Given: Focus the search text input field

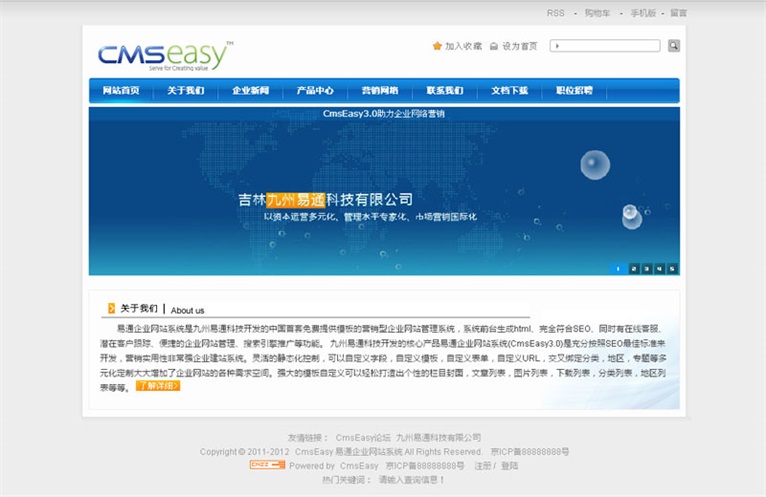Looking at the screenshot, I should pyautogui.click(x=605, y=46).
